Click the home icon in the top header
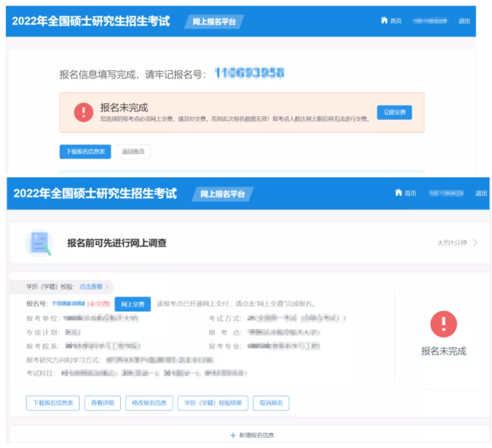This screenshot has width=492, height=448. click(x=384, y=20)
